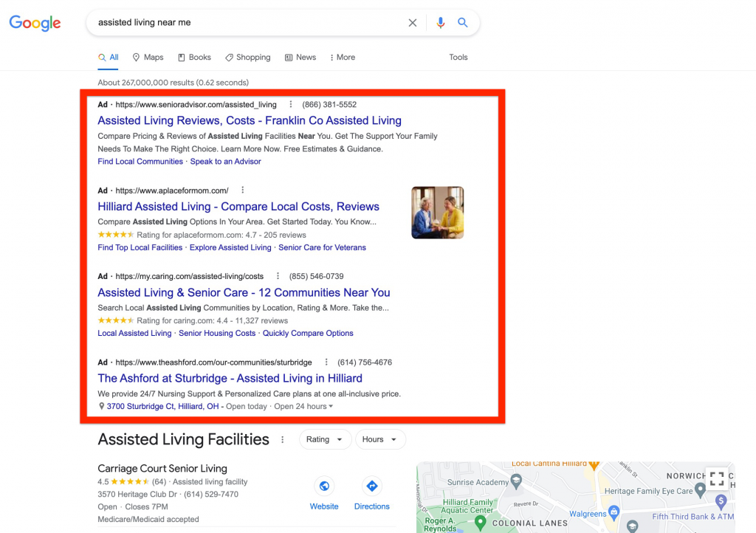The width and height of the screenshot is (756, 533).
Task: Click caring.com rating '4.4 - 11,327 reviews'
Action: tap(252, 320)
